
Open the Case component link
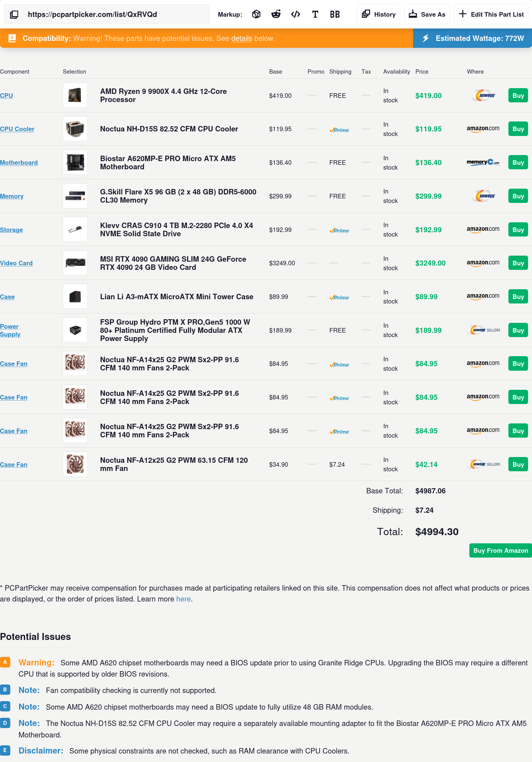tap(7, 297)
